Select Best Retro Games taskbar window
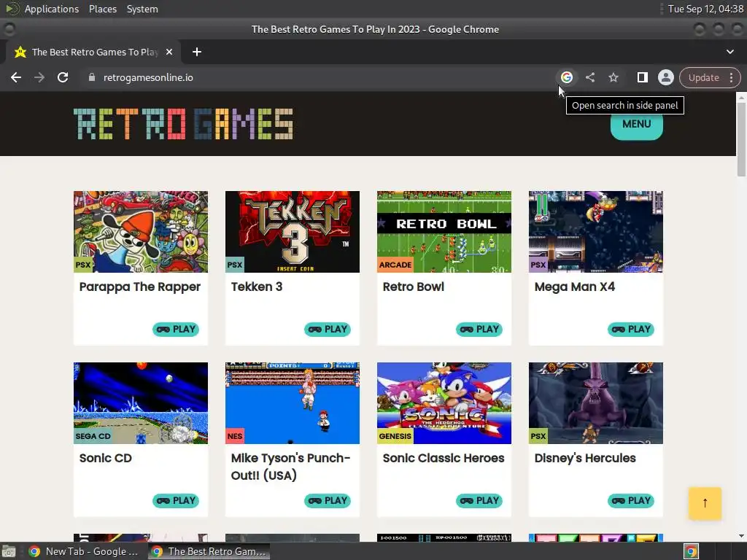747x560 pixels. tap(209, 551)
